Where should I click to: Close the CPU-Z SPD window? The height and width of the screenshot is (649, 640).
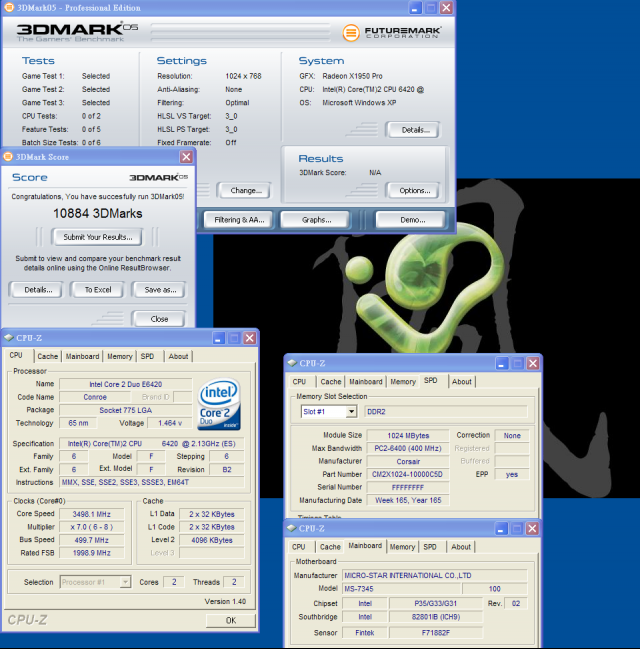point(533,363)
